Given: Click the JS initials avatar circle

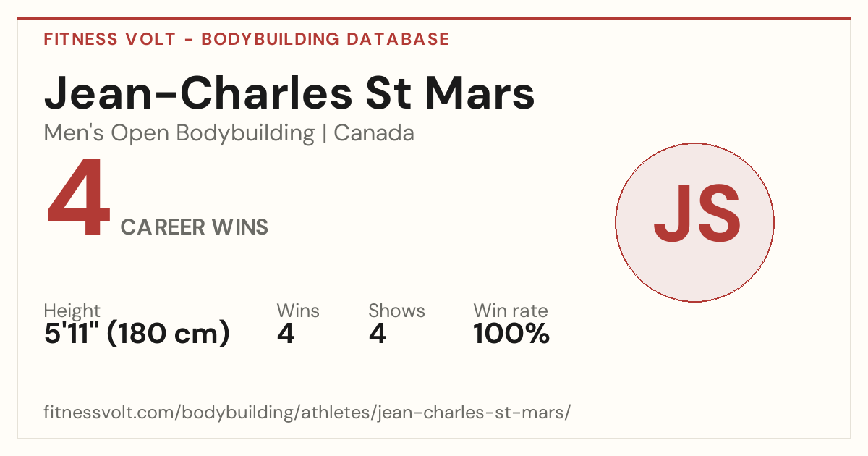Looking at the screenshot, I should coord(694,222).
